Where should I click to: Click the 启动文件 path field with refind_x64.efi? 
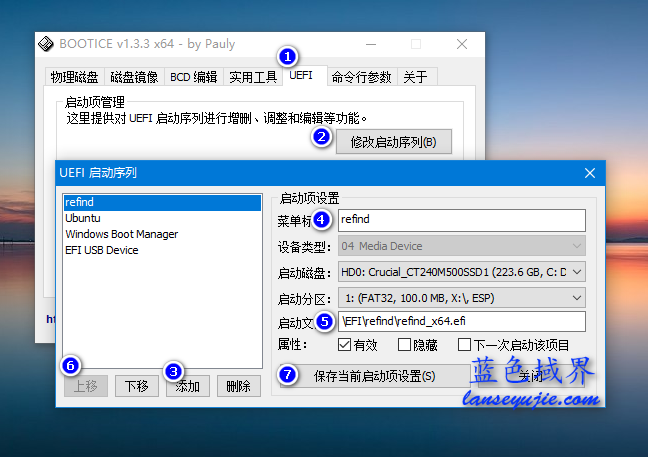[x=462, y=321]
